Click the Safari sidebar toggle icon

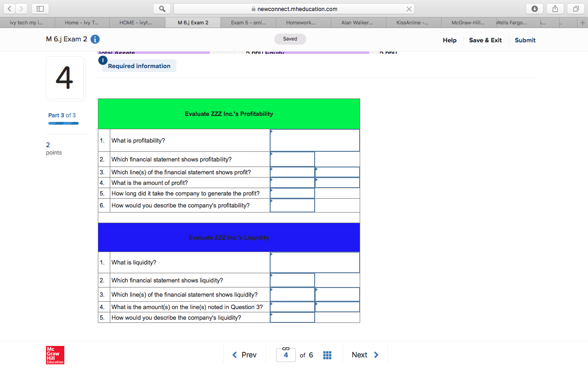pyautogui.click(x=40, y=9)
